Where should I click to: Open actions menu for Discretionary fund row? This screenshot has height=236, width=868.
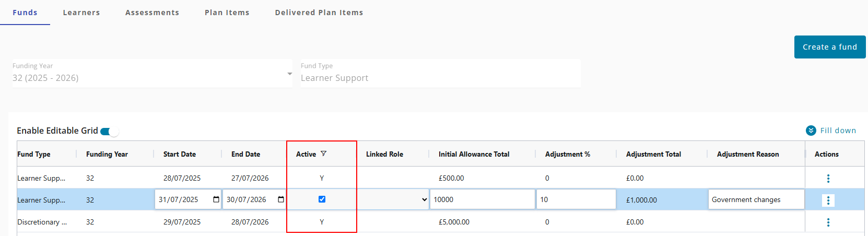coord(828,222)
